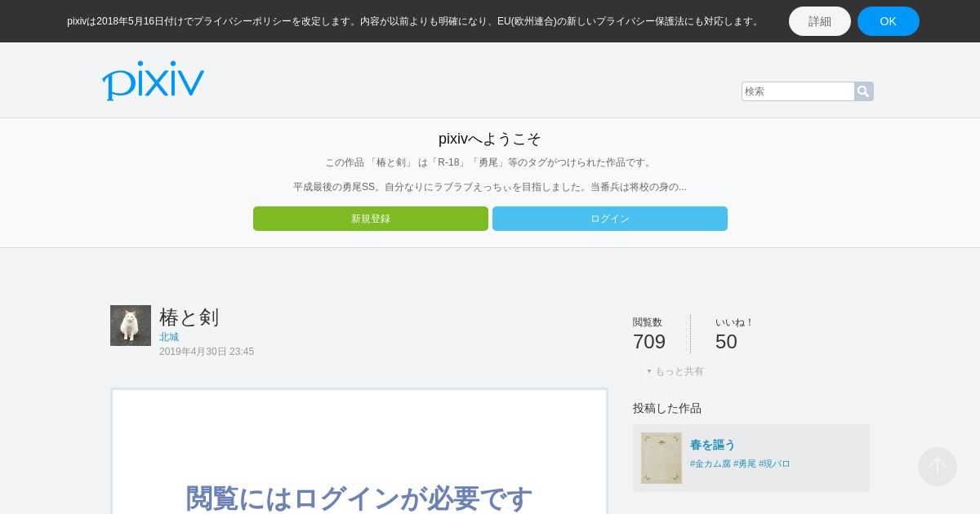
Task: Click the #現パロ tag
Action: click(x=774, y=463)
